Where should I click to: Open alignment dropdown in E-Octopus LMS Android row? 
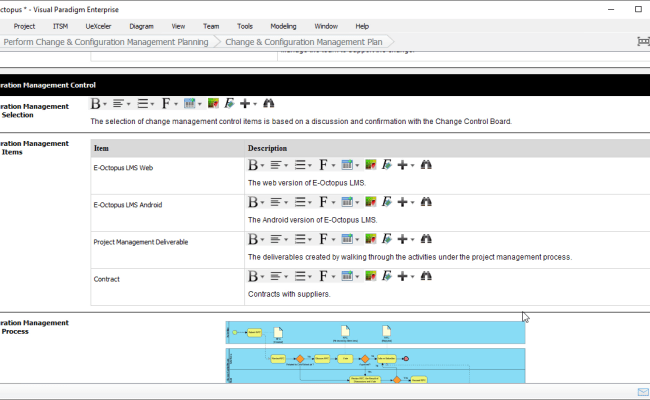286,202
